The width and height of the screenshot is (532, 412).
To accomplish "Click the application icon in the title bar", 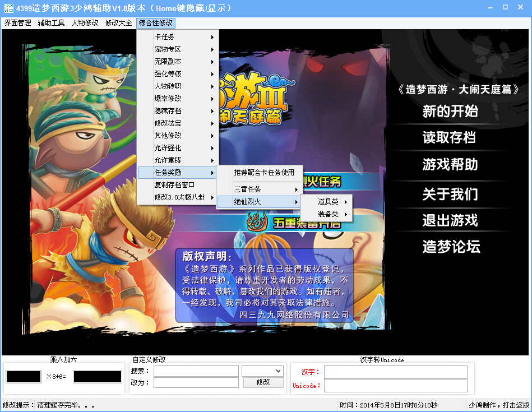I will pos(9,8).
